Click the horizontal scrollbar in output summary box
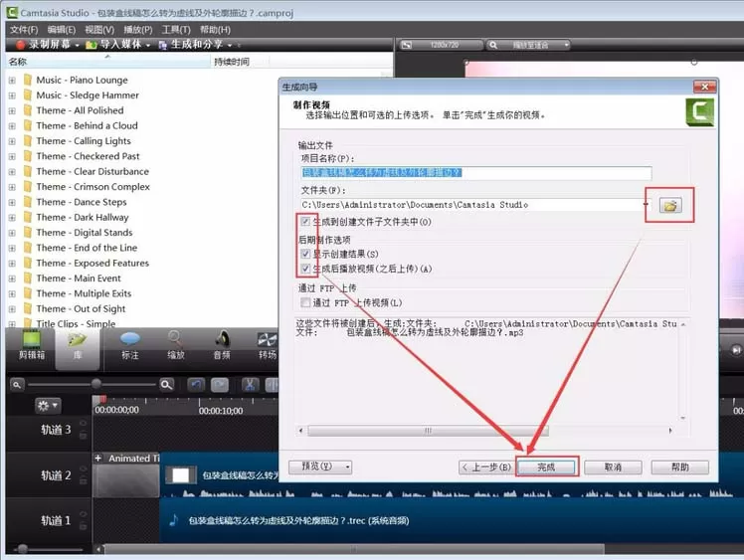The width and height of the screenshot is (744, 560). coord(428,431)
